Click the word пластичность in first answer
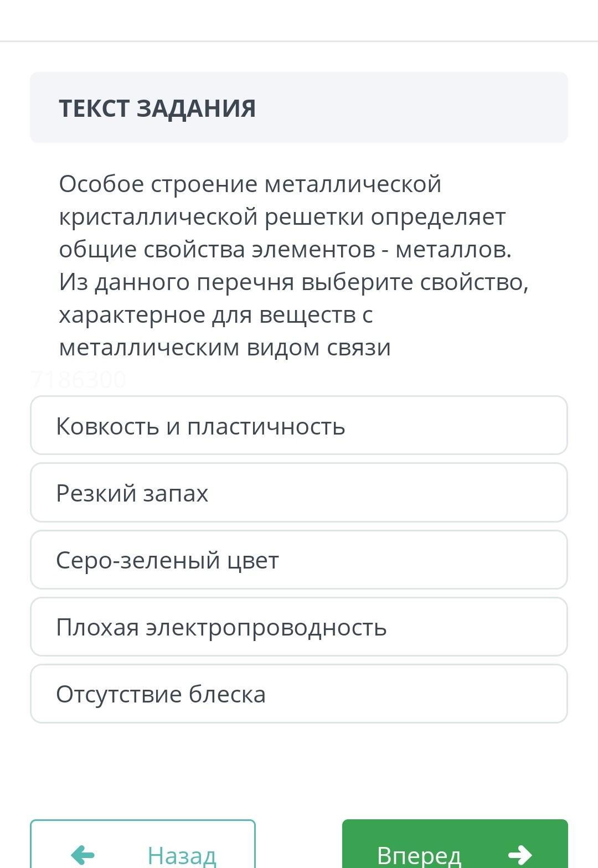The height and width of the screenshot is (868, 598). click(266, 427)
